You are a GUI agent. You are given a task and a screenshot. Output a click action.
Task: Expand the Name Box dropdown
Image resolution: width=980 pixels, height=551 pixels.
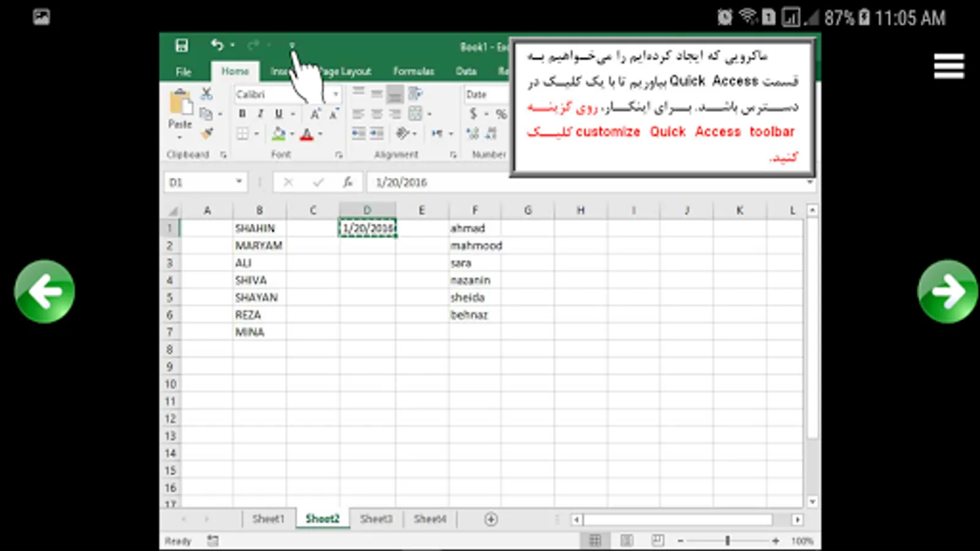239,182
